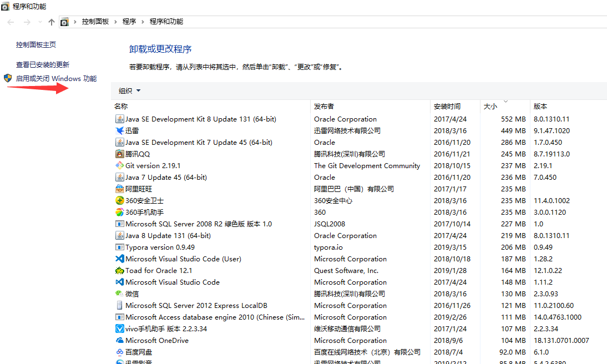Image resolution: width=607 pixels, height=364 pixels.
Task: Click the Tencent QQ penguin icon
Action: click(119, 154)
